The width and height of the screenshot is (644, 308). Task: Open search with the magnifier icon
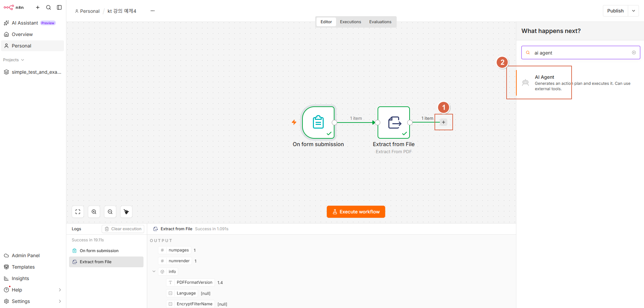point(49,7)
